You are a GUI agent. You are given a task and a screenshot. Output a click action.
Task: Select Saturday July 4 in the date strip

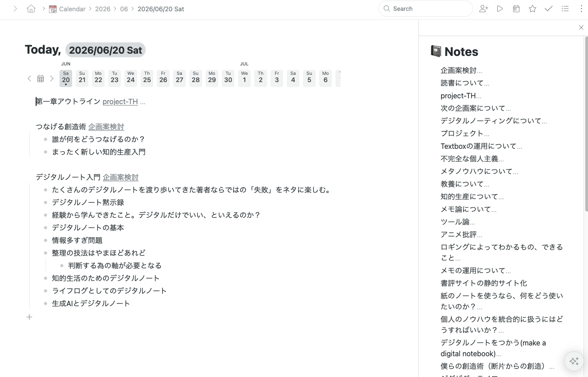point(293,78)
